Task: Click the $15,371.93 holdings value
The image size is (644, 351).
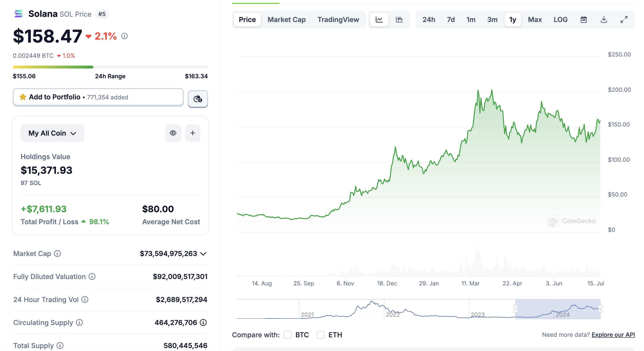Action: (x=46, y=170)
